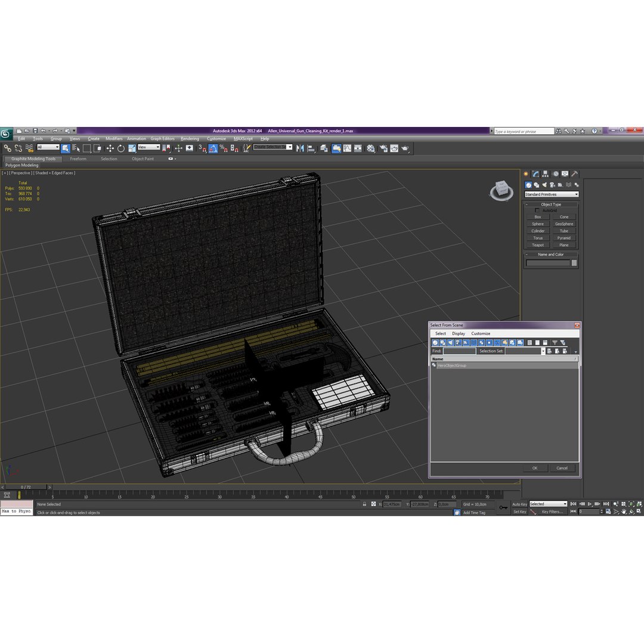Enable the AutoGrid checkbox
This screenshot has width=644, height=644.
tap(537, 210)
